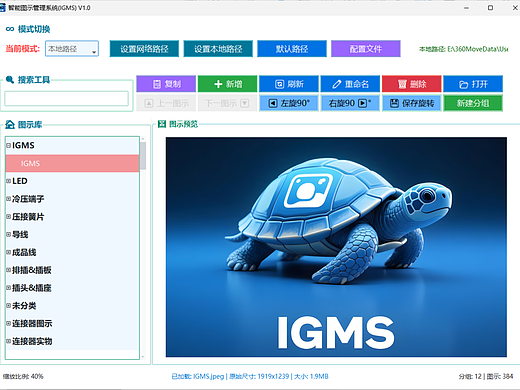Screen dimensions: 520x390
Task: Click the app icon in the title bar
Action: (x=3, y=8)
